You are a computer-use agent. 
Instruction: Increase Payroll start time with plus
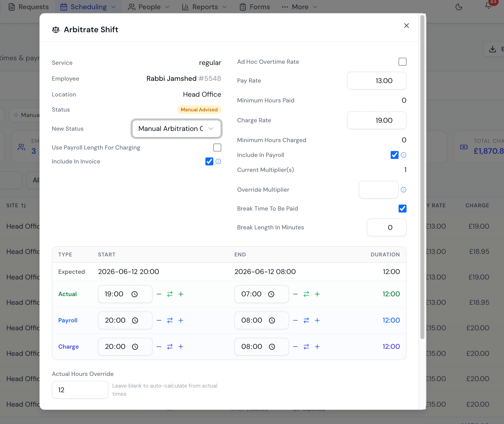coord(181,320)
